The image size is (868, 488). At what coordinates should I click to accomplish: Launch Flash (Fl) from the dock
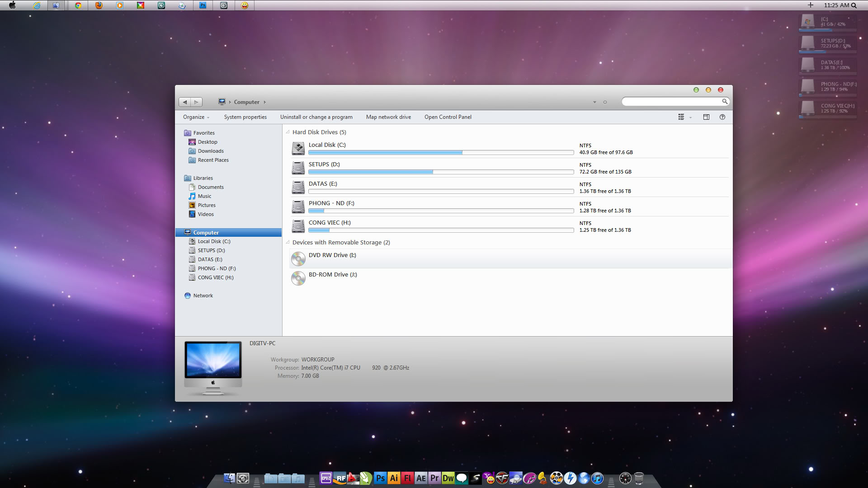tap(407, 478)
